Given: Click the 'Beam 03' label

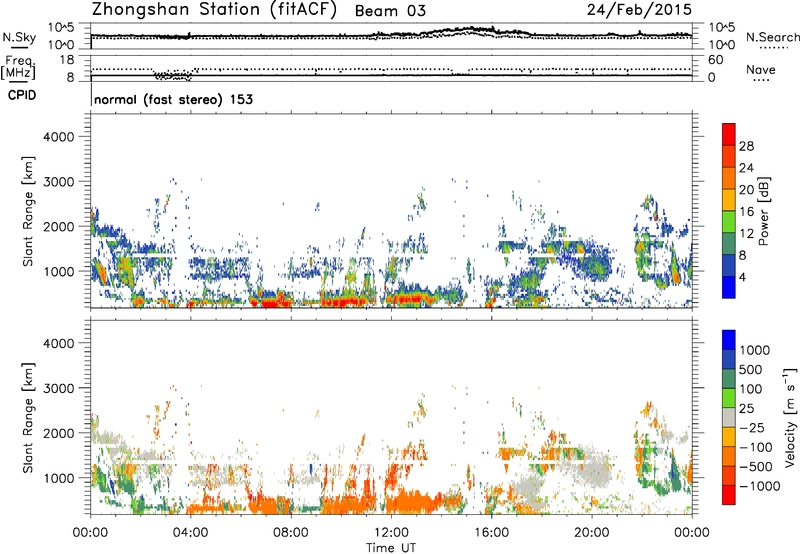Looking at the screenshot, I should coord(390,11).
